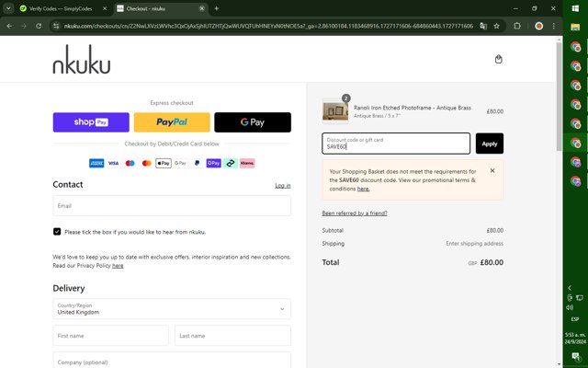Open Chrome three-dot menu
The height and width of the screenshot is (368, 588).
[554, 26]
